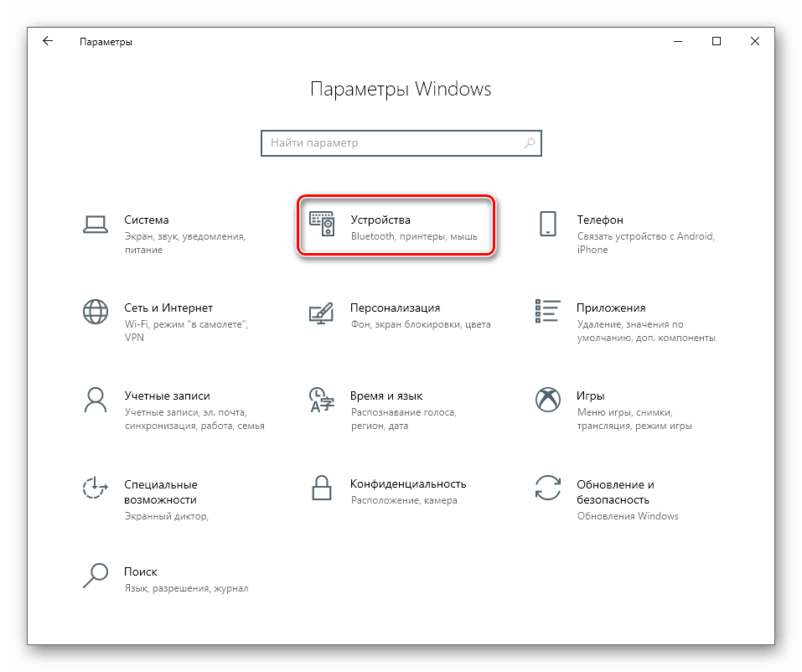
Task: Open the Игры heading
Action: (x=590, y=395)
